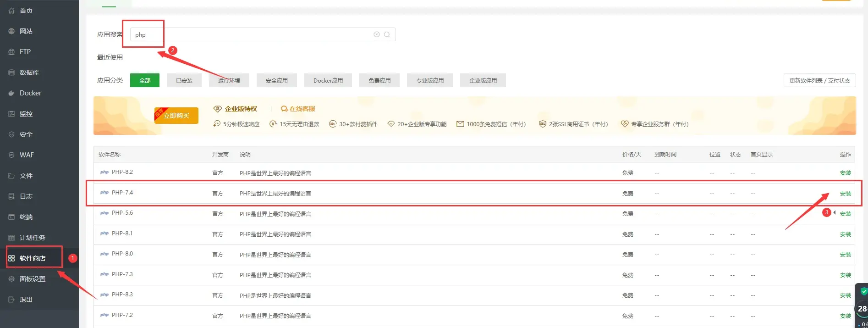Click the search magnifier icon in app search
868x328 pixels.
point(387,34)
